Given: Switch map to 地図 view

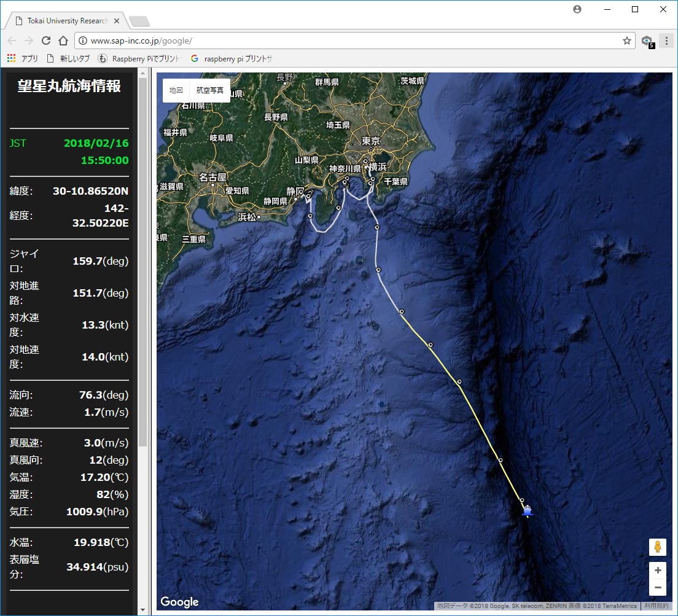Looking at the screenshot, I should 176,90.
